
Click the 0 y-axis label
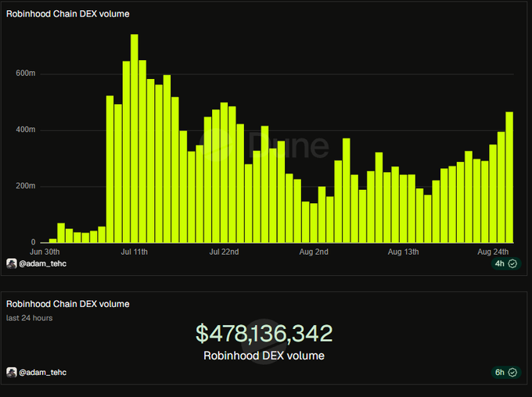tap(33, 242)
